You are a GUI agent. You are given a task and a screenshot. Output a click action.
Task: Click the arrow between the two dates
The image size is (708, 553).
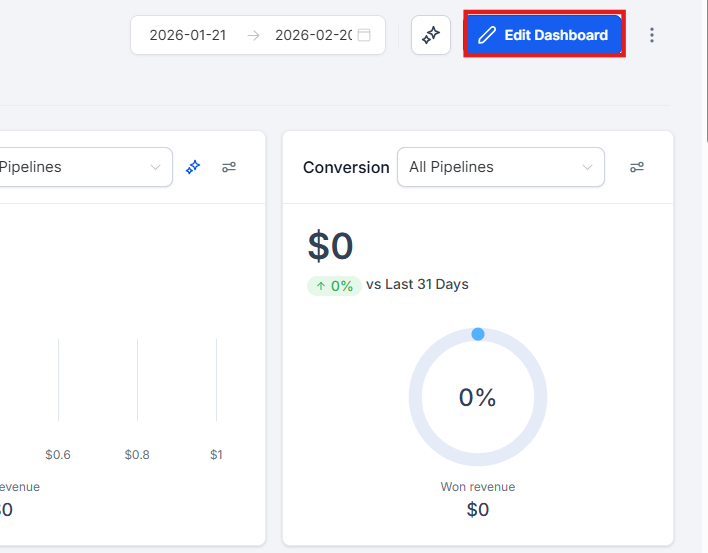(x=254, y=35)
